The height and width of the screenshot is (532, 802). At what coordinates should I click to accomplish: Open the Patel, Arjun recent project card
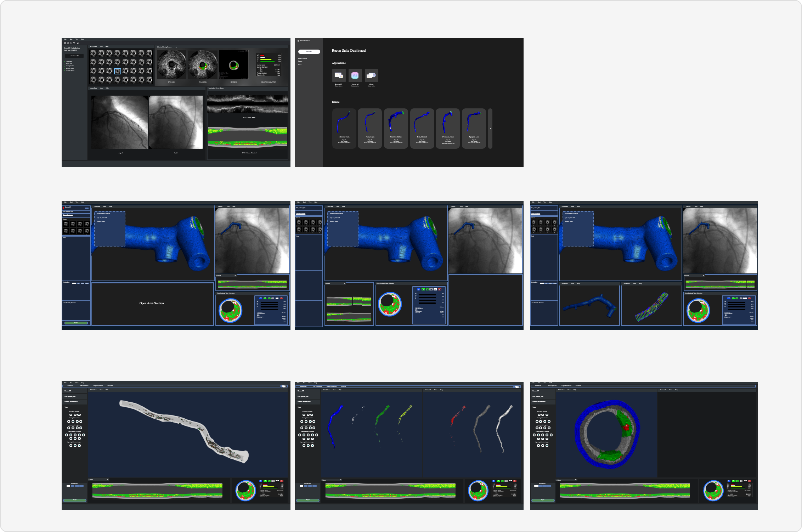pos(370,128)
